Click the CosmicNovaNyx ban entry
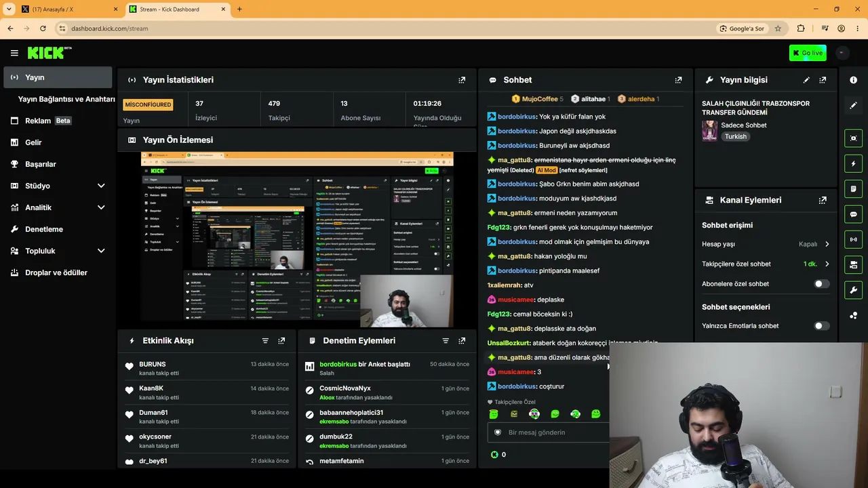 [x=387, y=392]
